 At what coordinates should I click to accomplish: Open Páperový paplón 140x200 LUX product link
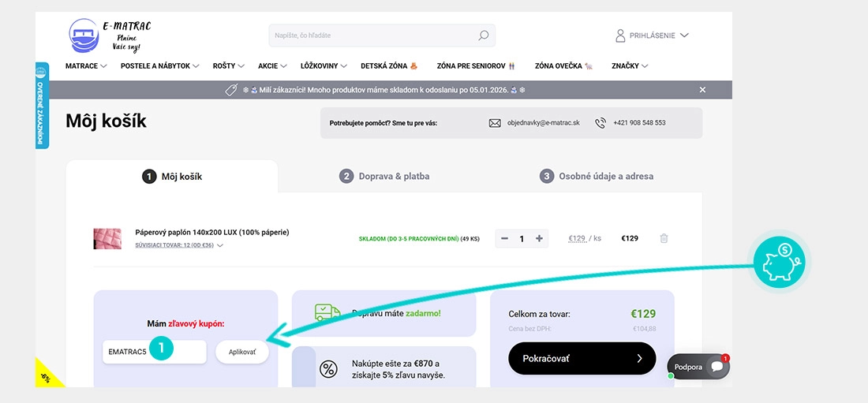pyautogui.click(x=212, y=233)
